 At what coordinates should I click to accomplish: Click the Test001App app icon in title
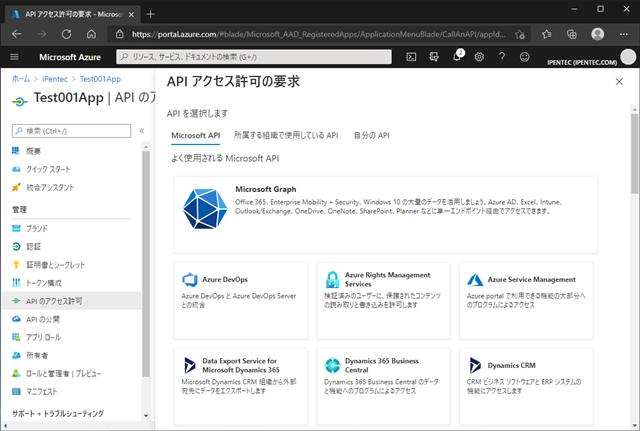pyautogui.click(x=20, y=101)
